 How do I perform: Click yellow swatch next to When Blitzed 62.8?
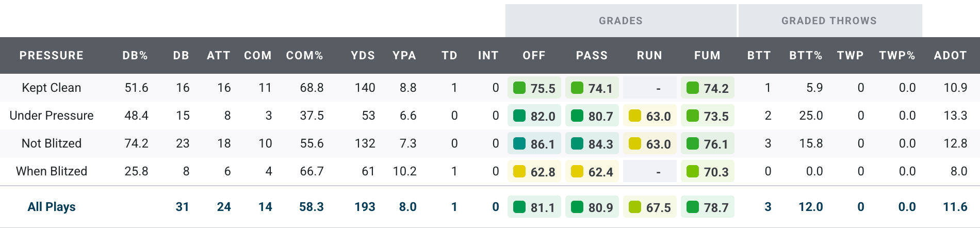(519, 171)
